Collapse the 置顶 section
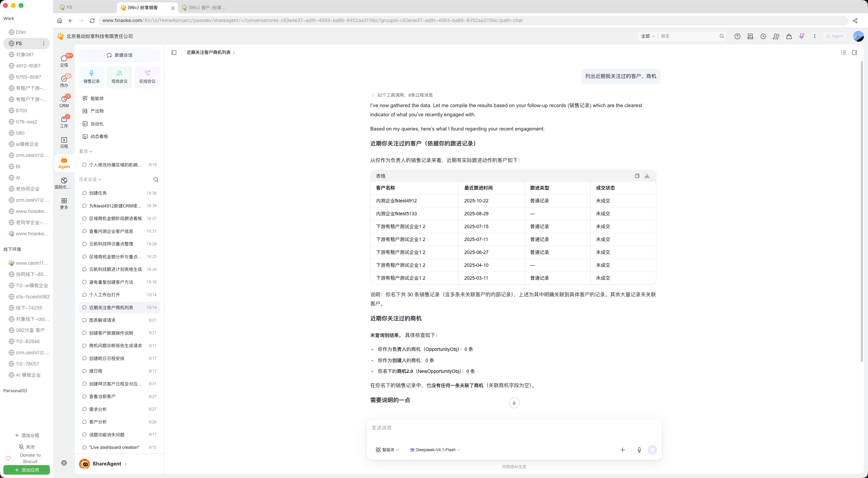 click(86, 152)
